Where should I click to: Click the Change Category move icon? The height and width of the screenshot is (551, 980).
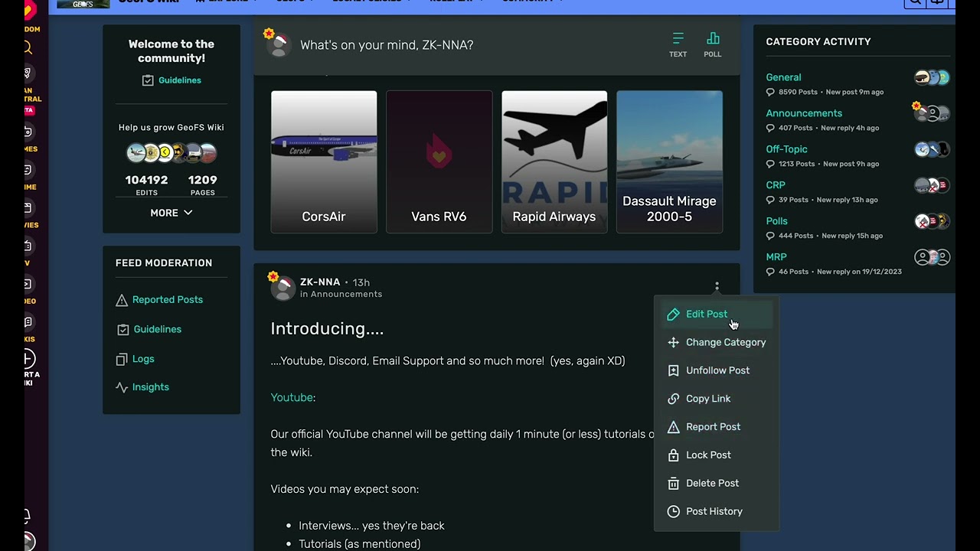coord(673,343)
